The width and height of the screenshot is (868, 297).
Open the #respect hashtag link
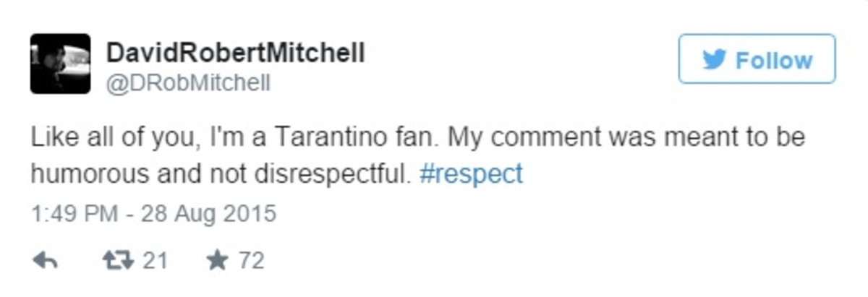tap(470, 175)
